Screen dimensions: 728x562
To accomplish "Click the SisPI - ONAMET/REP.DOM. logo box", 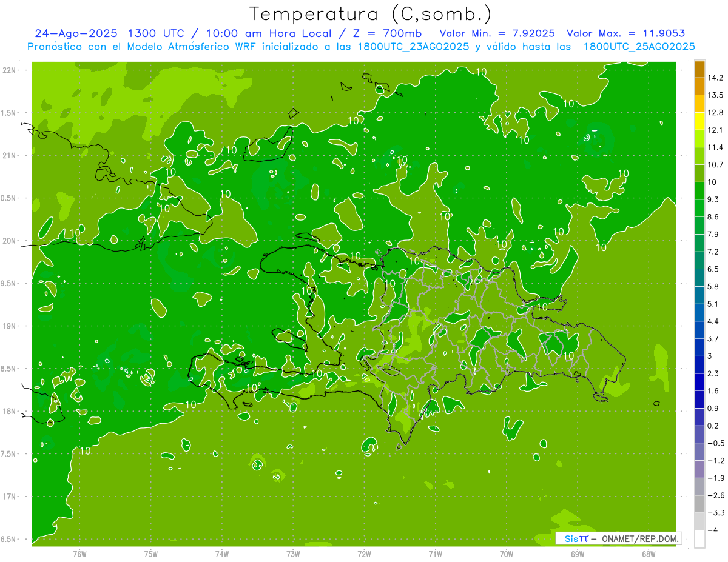I will [x=619, y=538].
